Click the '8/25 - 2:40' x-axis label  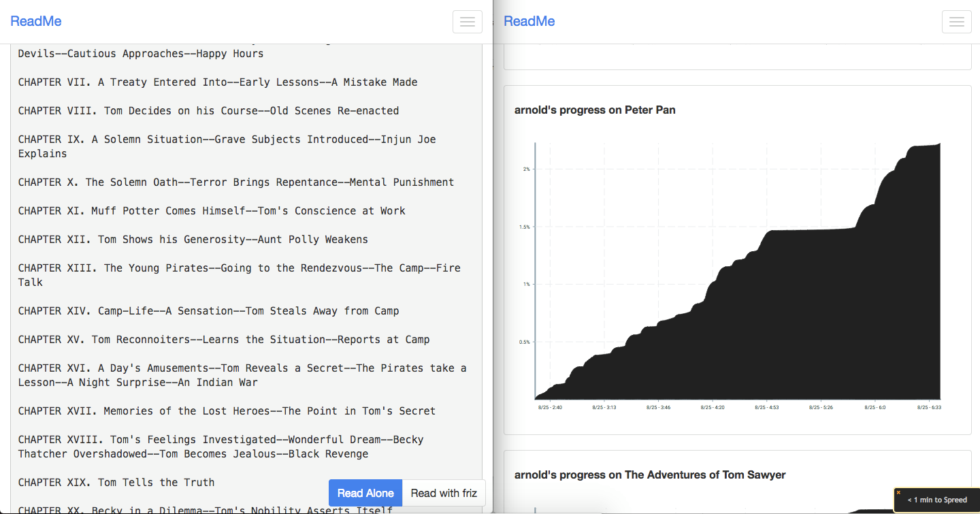[549, 407]
